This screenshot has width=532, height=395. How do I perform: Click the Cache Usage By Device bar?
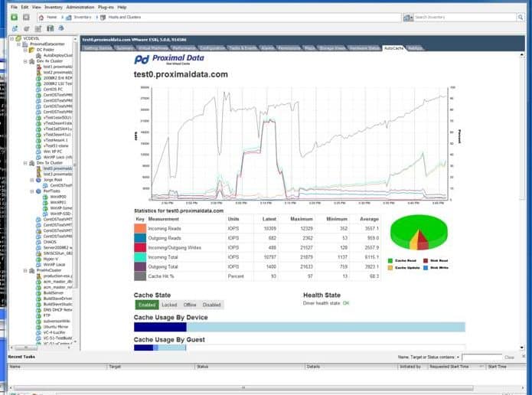click(299, 327)
